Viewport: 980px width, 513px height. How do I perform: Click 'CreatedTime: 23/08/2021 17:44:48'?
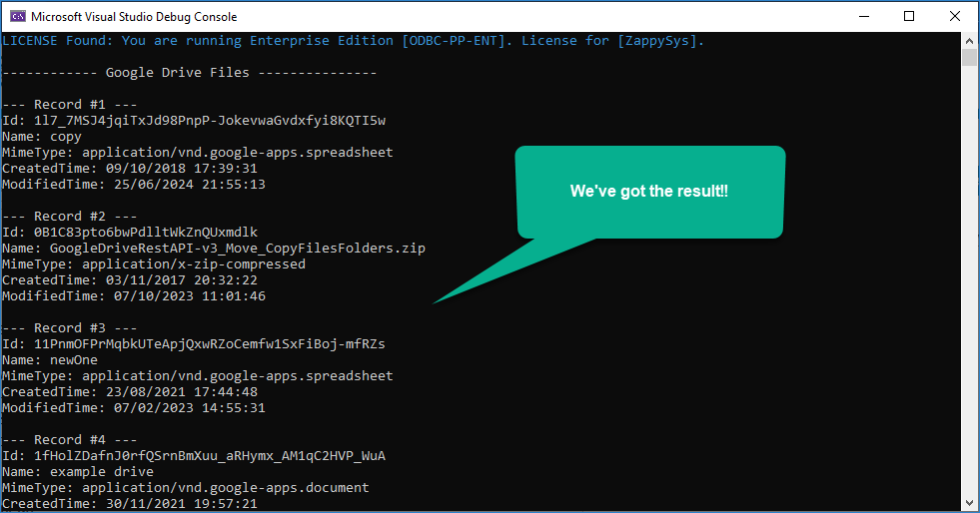point(130,392)
